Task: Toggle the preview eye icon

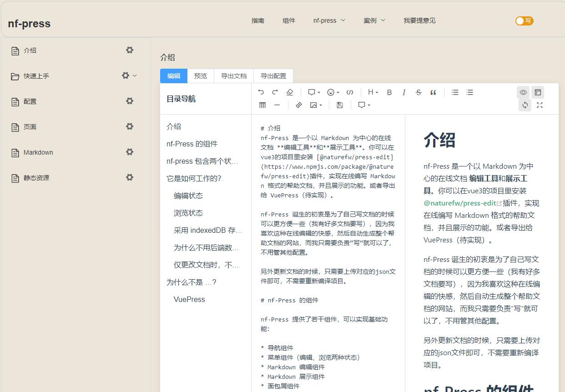Action: [523, 92]
